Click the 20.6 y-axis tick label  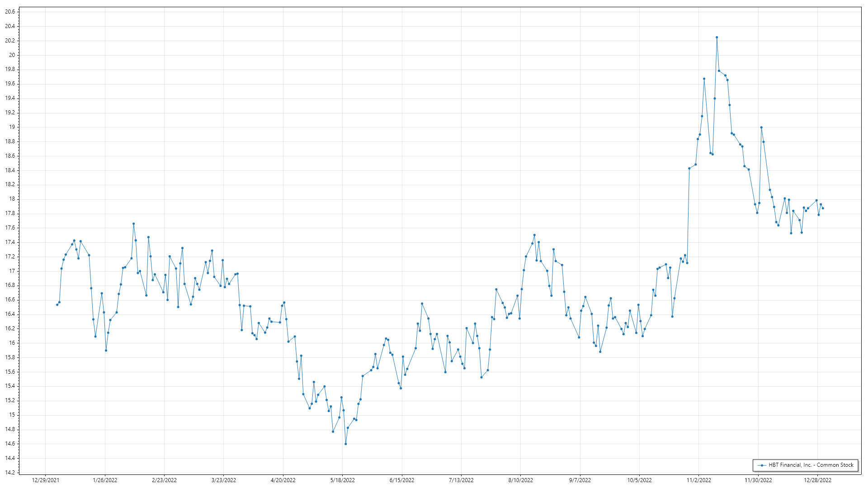click(10, 12)
